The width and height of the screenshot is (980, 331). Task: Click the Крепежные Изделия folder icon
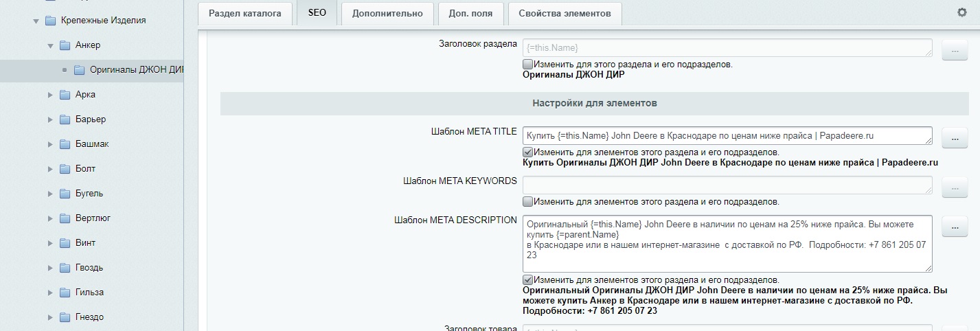coord(50,21)
